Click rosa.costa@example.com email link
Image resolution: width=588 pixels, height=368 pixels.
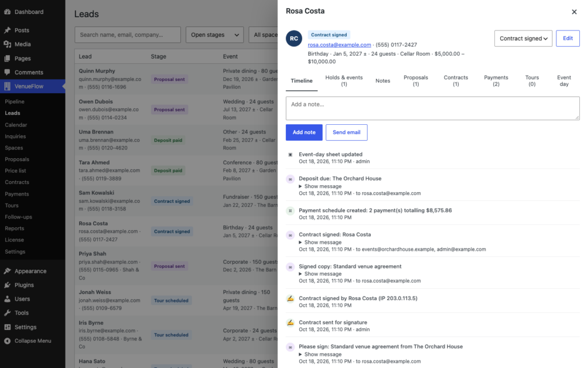point(339,45)
